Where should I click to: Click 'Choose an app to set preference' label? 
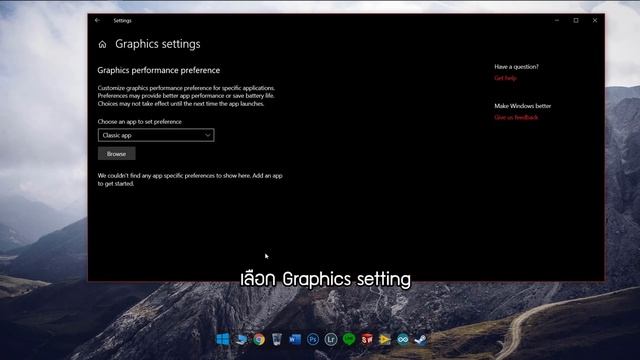(x=140, y=122)
